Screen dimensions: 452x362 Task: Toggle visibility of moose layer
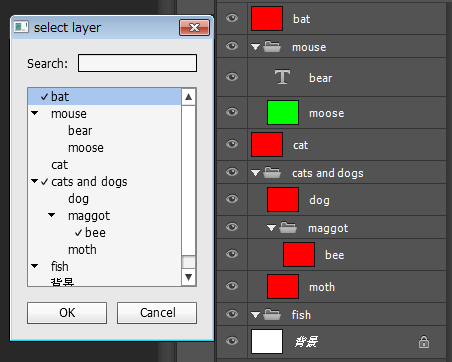(x=232, y=112)
